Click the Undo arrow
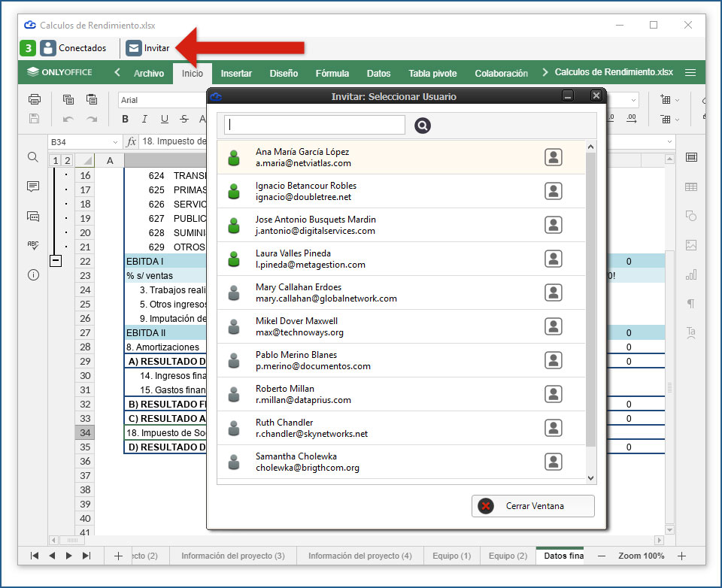 point(68,119)
